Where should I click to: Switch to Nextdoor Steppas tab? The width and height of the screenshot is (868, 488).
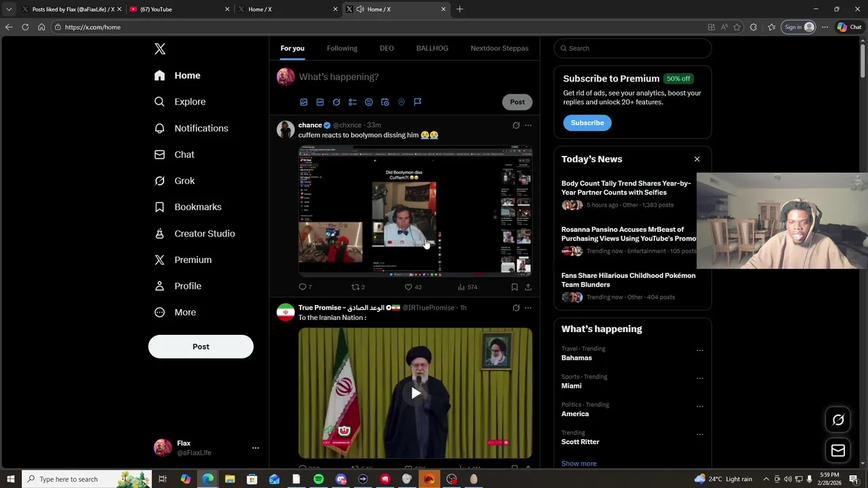coord(500,48)
